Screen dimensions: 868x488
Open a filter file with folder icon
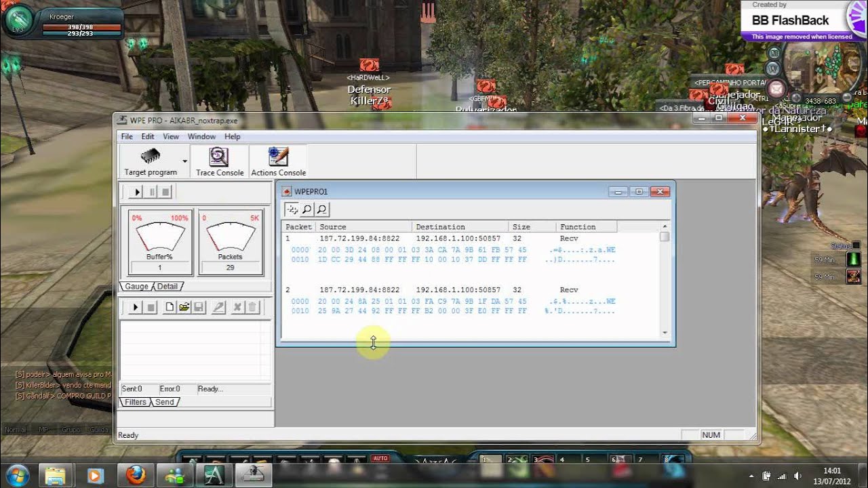click(184, 307)
